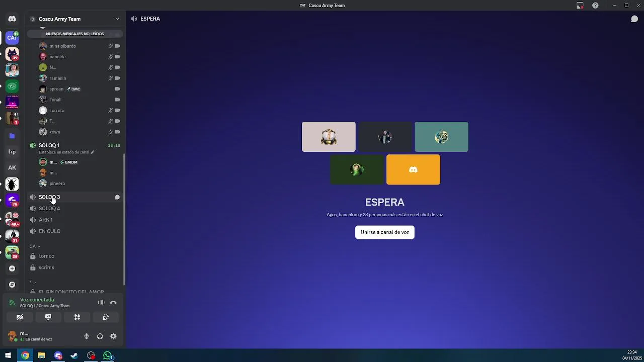Join the SOLOQ 4 voice channel
644x362 pixels.
[74, 208]
